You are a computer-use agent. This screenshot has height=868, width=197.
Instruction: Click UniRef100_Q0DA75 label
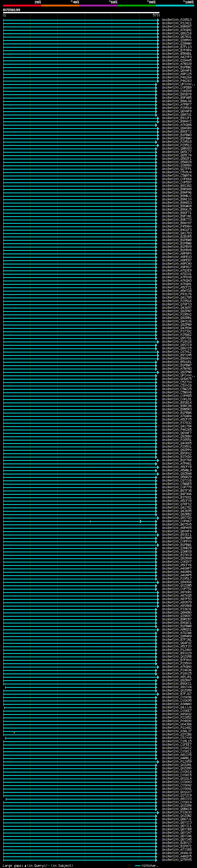coord(176,379)
